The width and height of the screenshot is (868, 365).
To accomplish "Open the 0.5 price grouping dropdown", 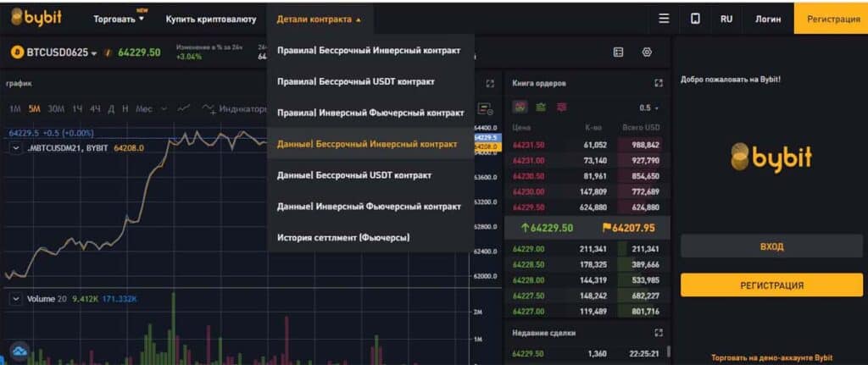I will click(x=648, y=108).
